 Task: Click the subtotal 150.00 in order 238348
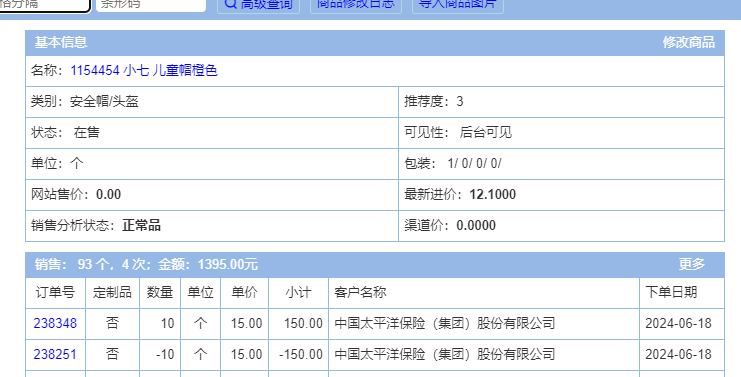point(303,324)
